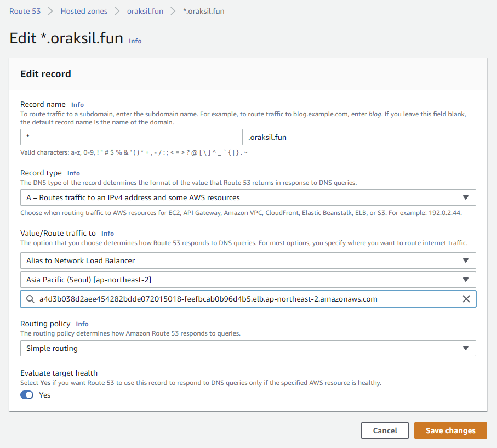497x448 pixels.
Task: Toggle Evaluate target health switch
Action: (27, 395)
